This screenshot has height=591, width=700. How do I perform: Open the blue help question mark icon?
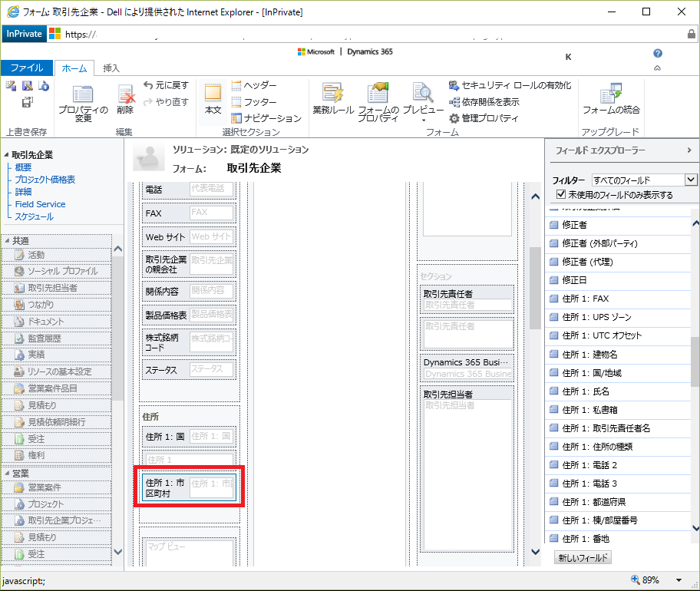coord(658,54)
